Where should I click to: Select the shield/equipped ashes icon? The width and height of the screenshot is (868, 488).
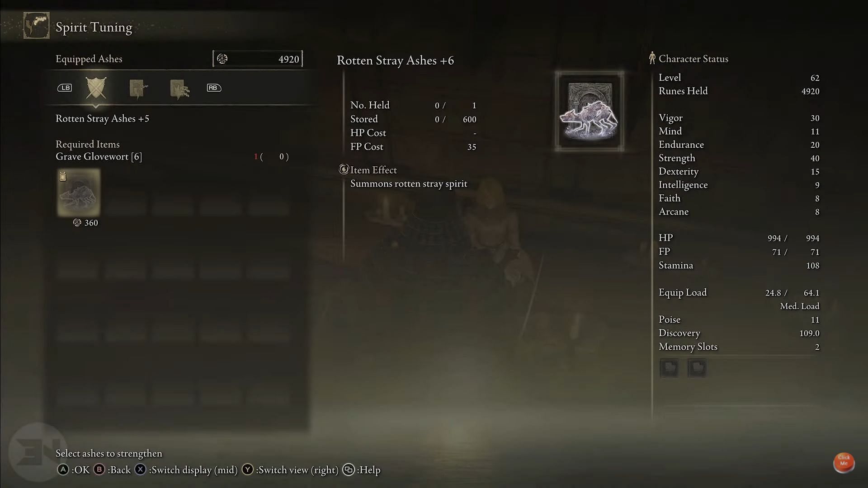pyautogui.click(x=96, y=88)
